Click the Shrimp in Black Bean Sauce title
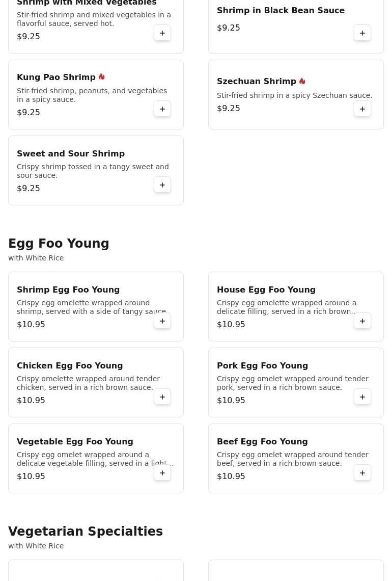The height and width of the screenshot is (581, 392). 281,10
